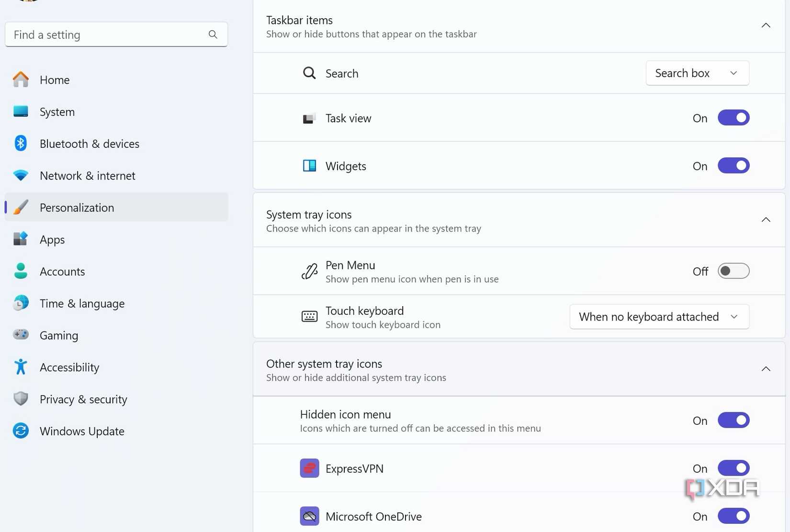Collapse the Other system tray icons section
The width and height of the screenshot is (790, 532).
(x=766, y=369)
